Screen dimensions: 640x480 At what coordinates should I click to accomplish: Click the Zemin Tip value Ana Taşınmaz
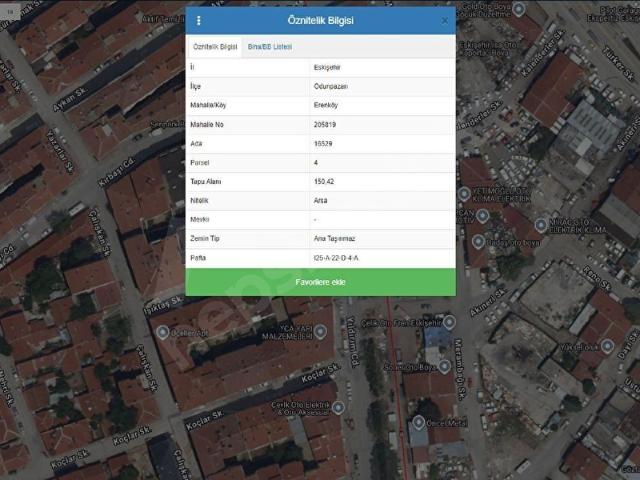334,239
